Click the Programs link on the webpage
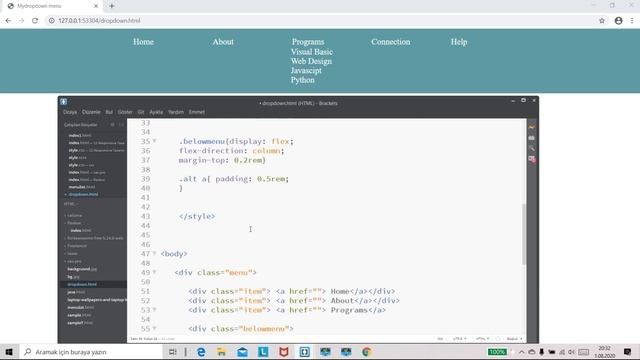 tap(308, 42)
